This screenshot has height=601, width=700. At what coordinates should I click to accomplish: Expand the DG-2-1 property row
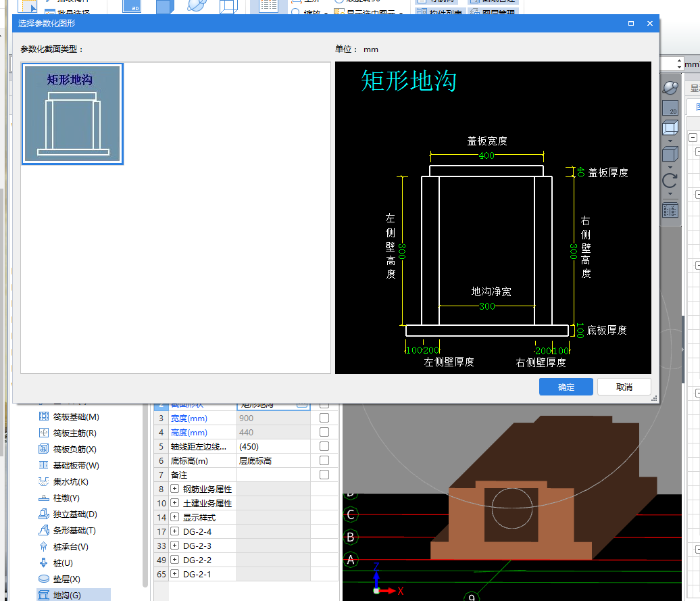pos(174,574)
